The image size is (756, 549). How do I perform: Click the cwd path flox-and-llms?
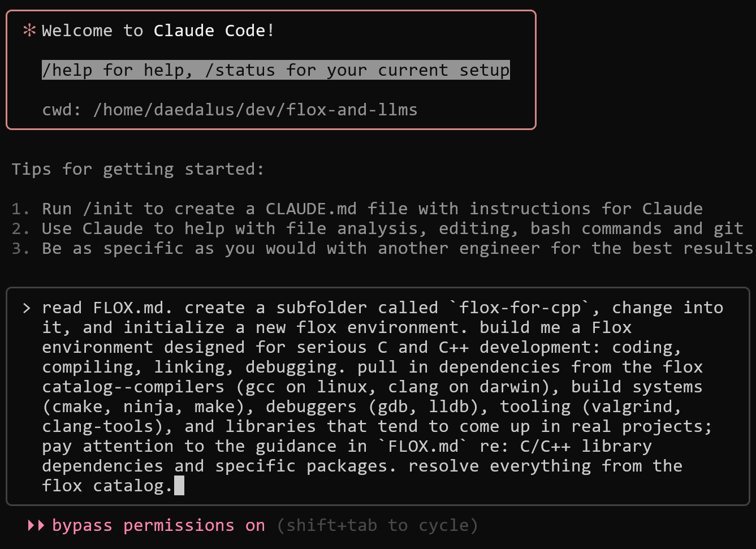point(255,110)
